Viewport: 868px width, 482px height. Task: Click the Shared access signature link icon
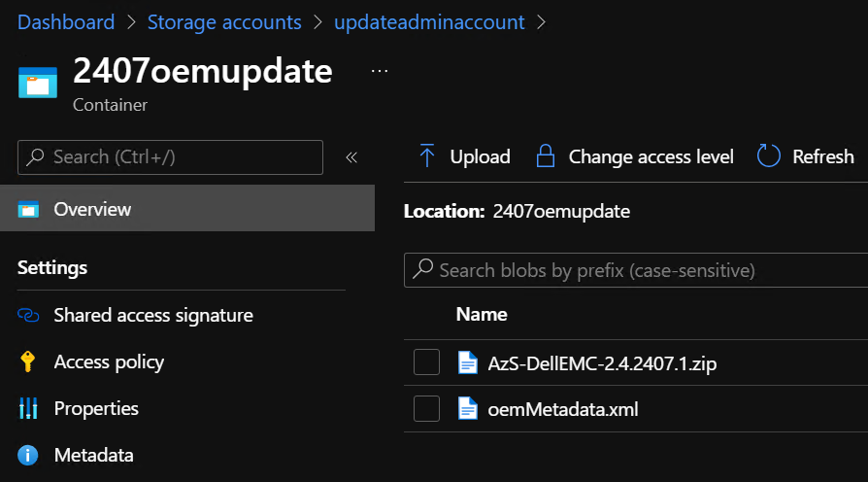[28, 316]
